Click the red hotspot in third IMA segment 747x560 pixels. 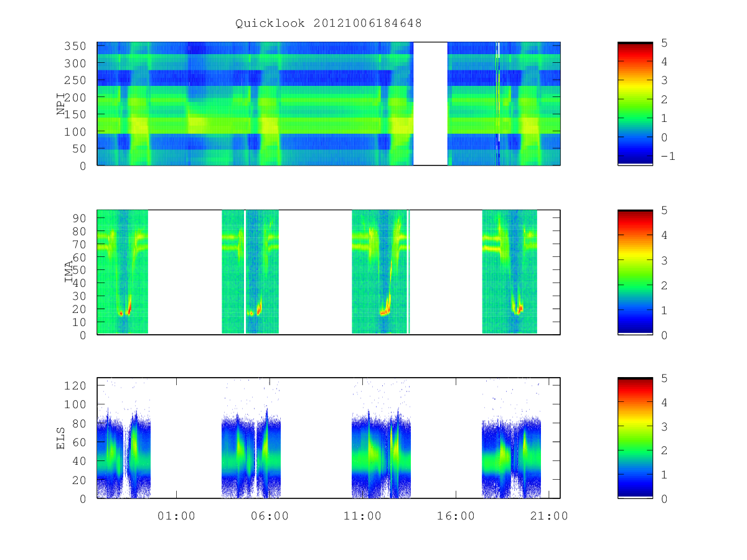(x=385, y=310)
